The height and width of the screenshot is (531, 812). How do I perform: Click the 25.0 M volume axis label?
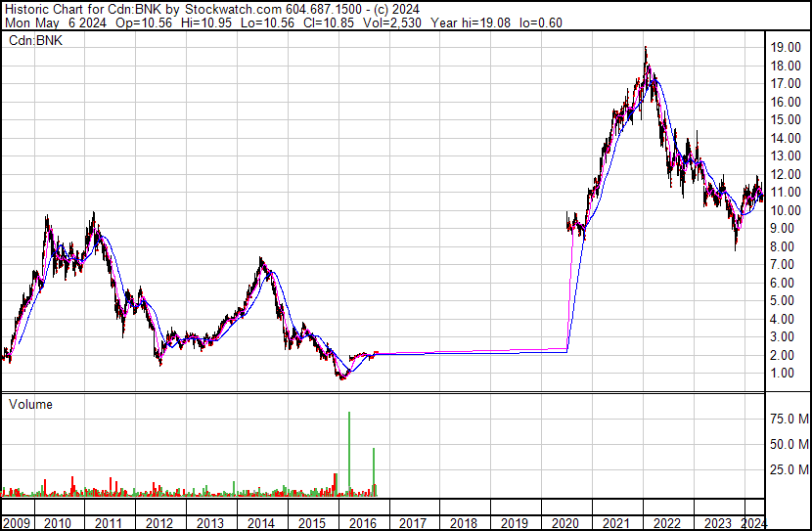789,469
